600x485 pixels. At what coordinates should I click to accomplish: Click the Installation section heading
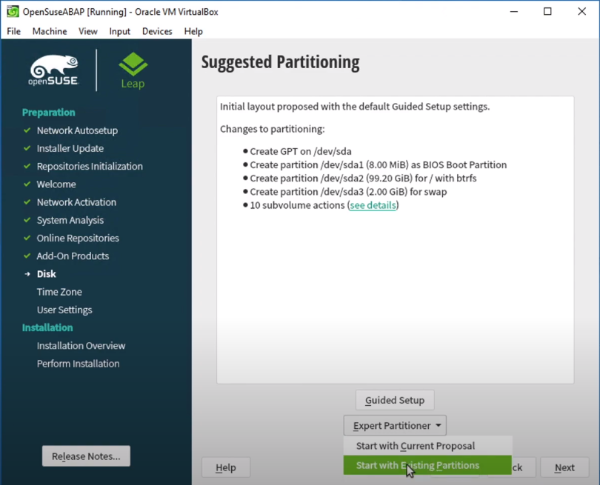click(x=47, y=328)
